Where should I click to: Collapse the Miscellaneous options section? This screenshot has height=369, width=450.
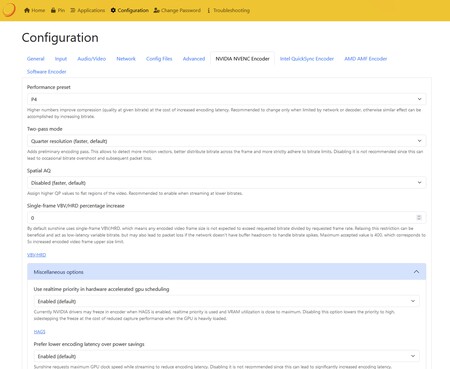(x=226, y=272)
